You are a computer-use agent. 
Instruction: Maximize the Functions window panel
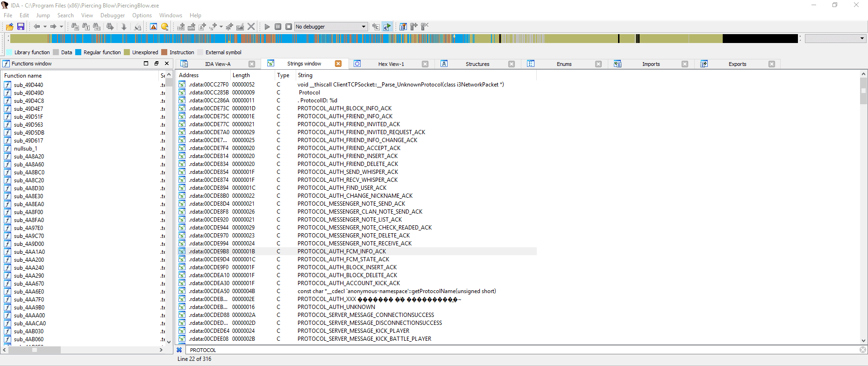(146, 64)
